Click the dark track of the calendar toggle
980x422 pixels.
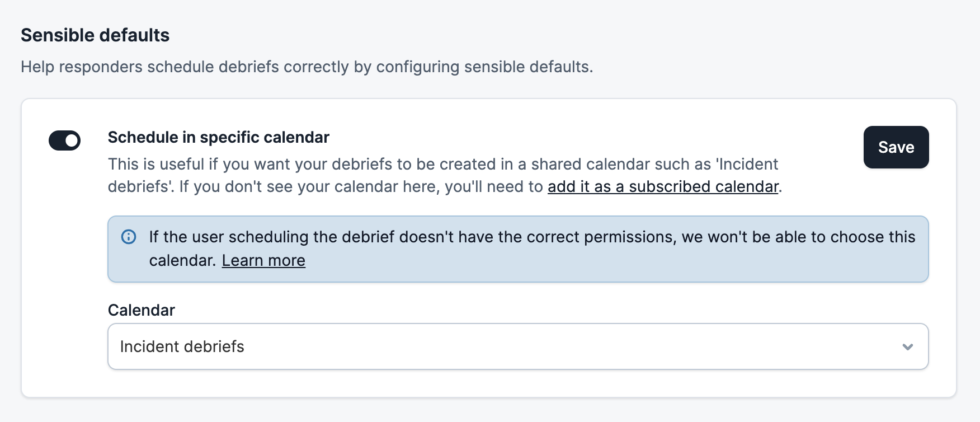coord(56,140)
